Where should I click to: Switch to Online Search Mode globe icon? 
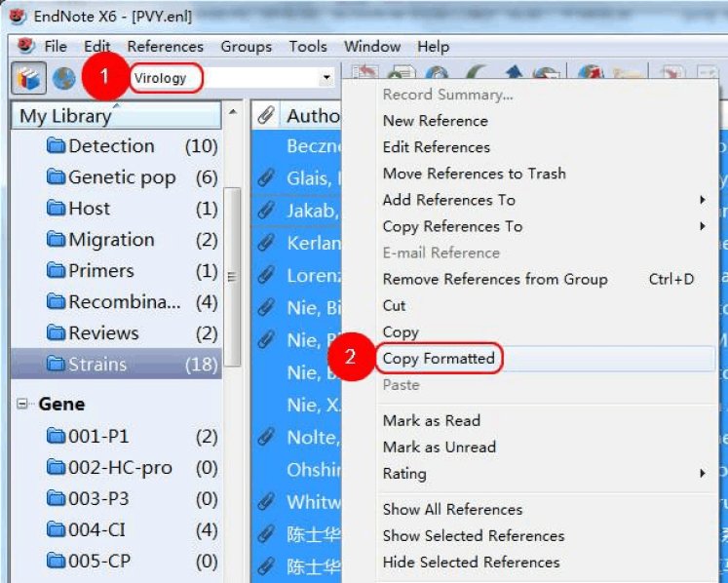pyautogui.click(x=64, y=78)
